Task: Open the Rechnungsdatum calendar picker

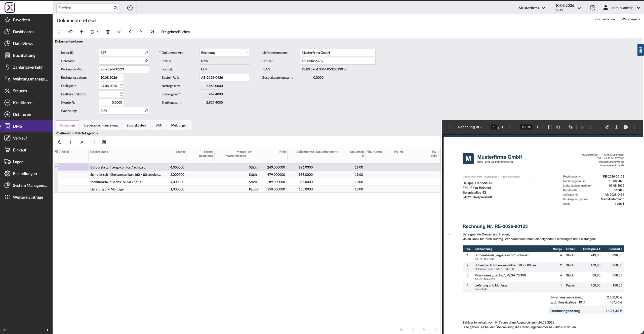Action: [121, 77]
